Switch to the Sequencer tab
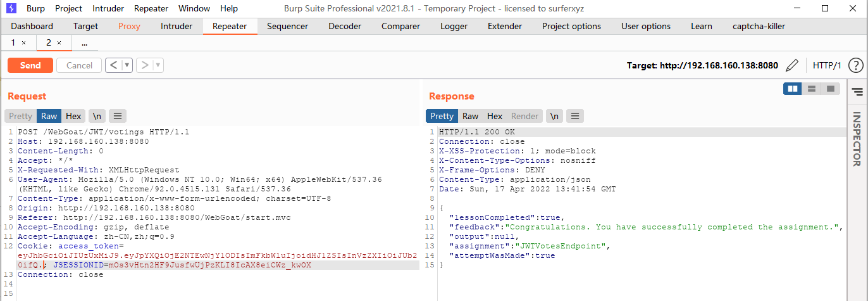Viewport: 868px width, 301px height. [x=287, y=26]
